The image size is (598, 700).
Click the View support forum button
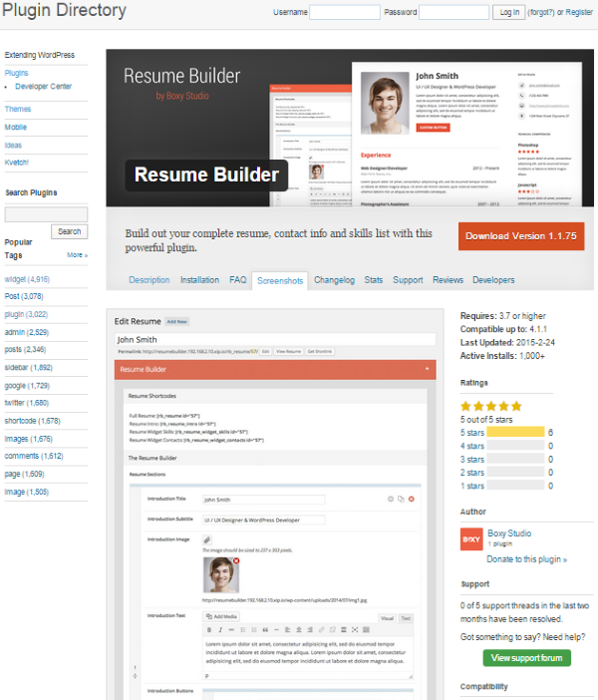pos(526,657)
